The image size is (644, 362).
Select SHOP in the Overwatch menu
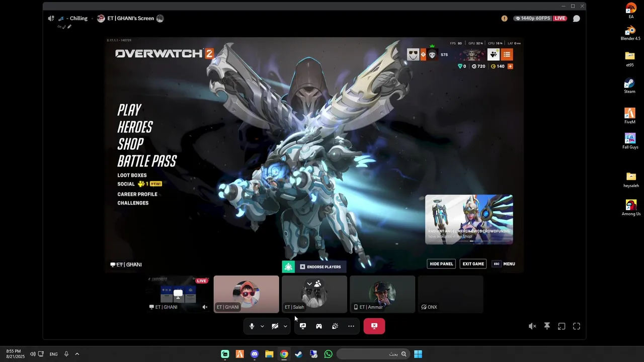(x=130, y=144)
